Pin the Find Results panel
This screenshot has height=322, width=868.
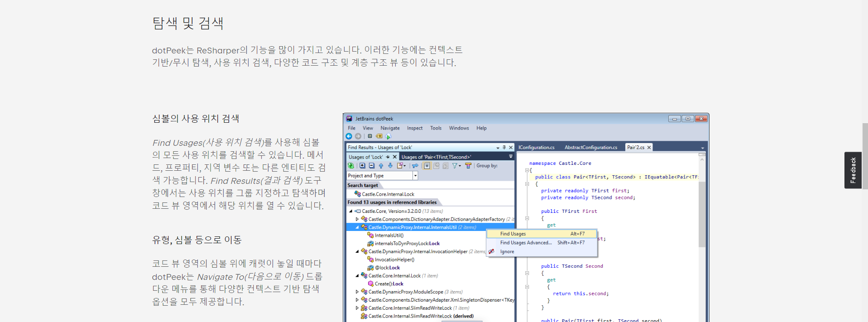click(x=504, y=148)
